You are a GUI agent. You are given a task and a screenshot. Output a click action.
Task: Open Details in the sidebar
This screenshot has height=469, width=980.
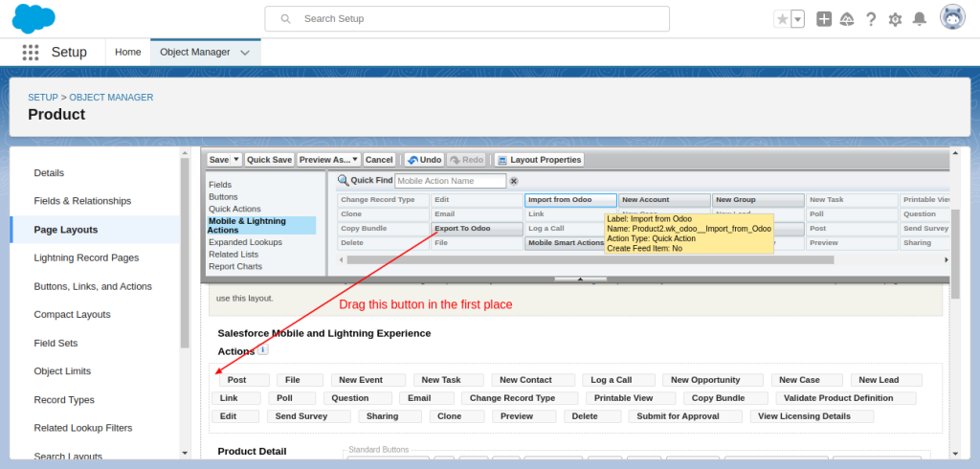[x=49, y=172]
